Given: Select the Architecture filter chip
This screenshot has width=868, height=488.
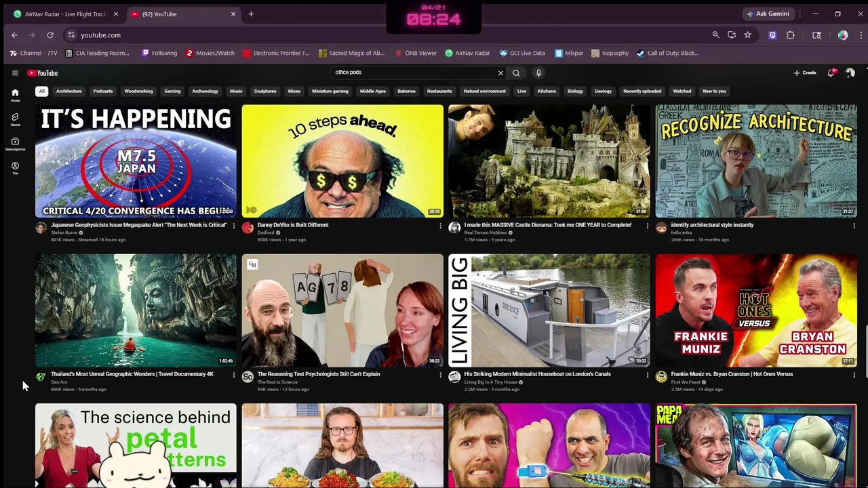Looking at the screenshot, I should (69, 91).
